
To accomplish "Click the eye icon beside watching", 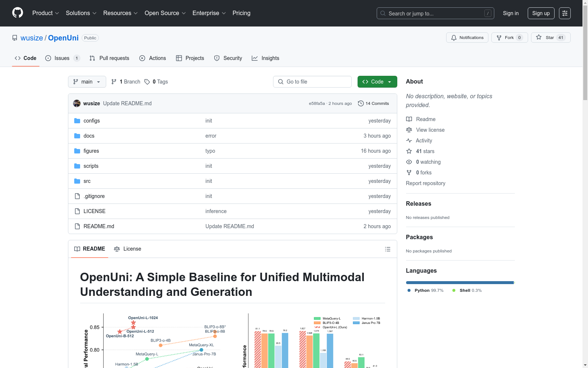I will (x=409, y=162).
